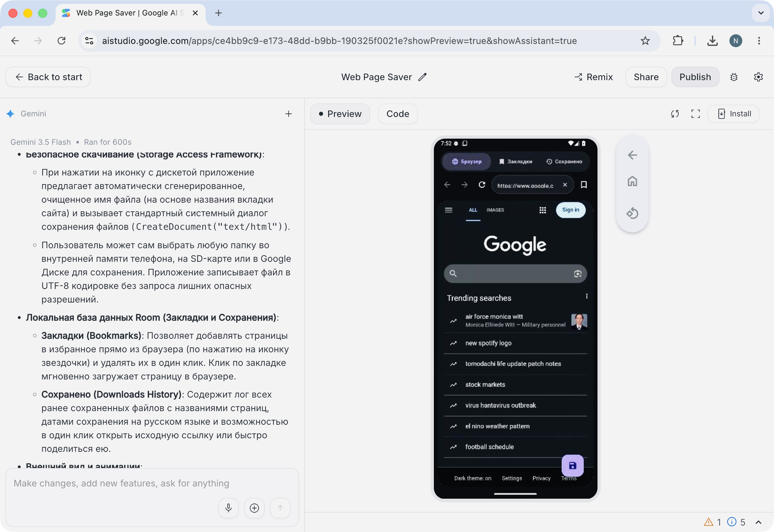Select ALL tab on Google page

pyautogui.click(x=473, y=210)
